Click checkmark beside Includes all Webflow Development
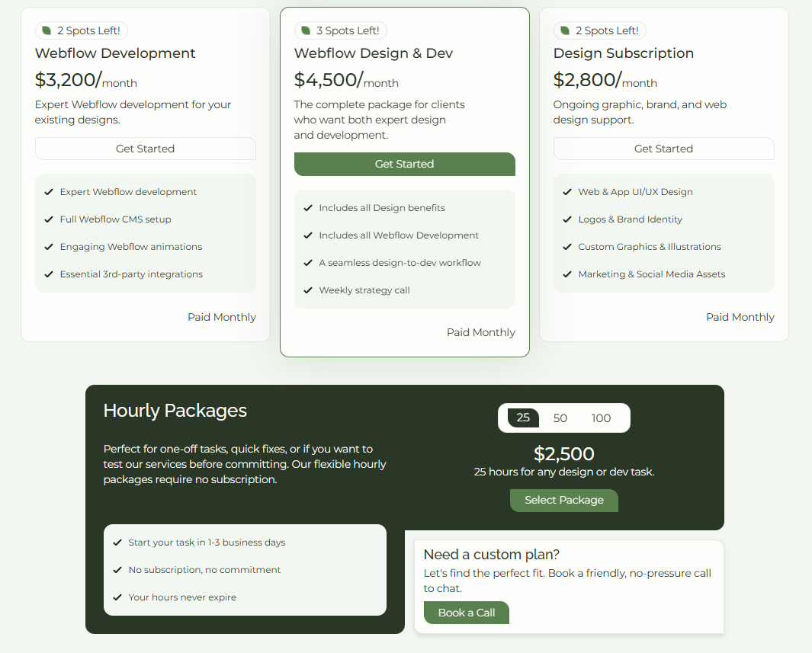The width and height of the screenshot is (812, 653). click(x=307, y=235)
